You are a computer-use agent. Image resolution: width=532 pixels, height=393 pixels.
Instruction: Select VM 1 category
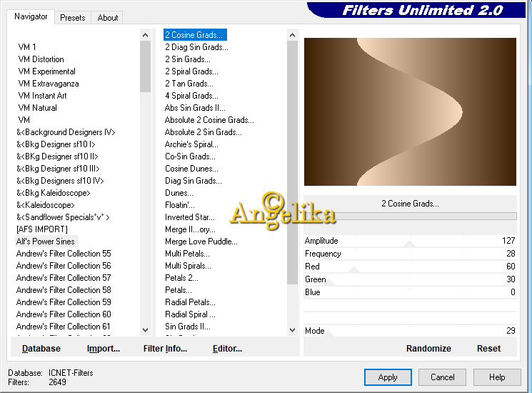click(x=27, y=47)
